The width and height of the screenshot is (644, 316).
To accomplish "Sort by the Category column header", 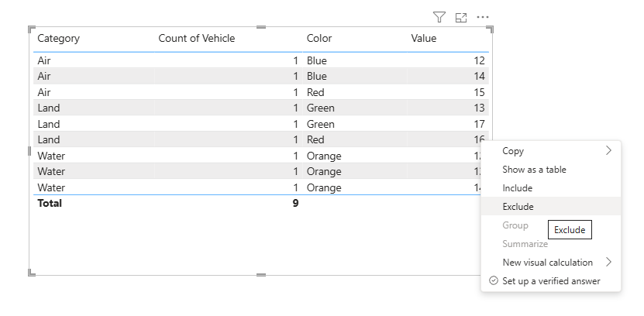I will click(x=59, y=39).
